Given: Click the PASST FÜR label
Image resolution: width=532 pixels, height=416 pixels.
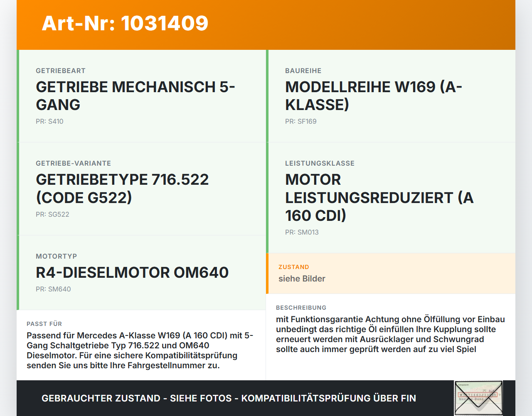Looking at the screenshot, I should (44, 324).
